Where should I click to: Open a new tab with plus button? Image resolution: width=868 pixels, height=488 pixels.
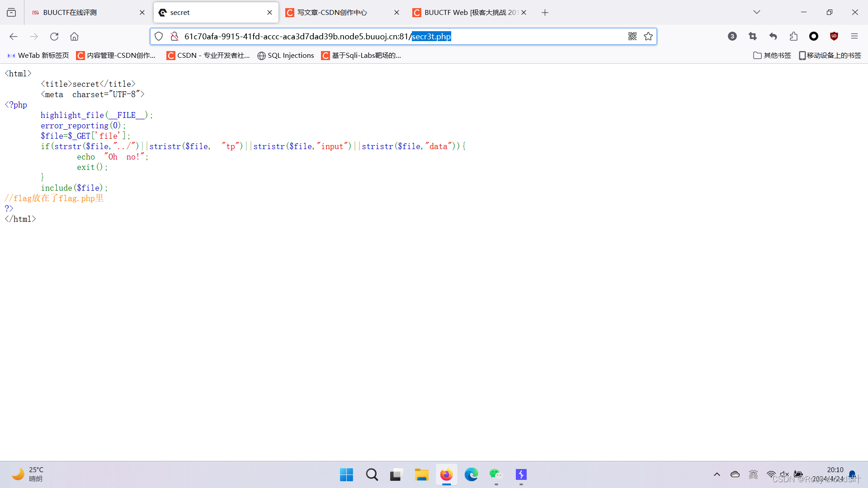(545, 13)
